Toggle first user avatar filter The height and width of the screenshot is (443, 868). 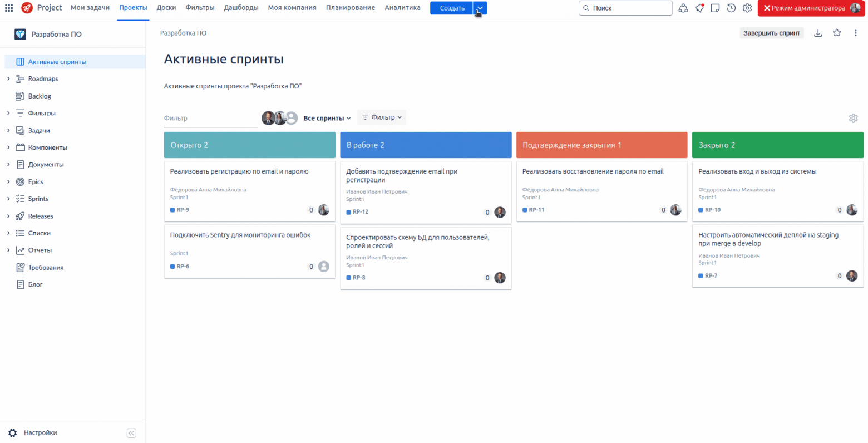[268, 118]
